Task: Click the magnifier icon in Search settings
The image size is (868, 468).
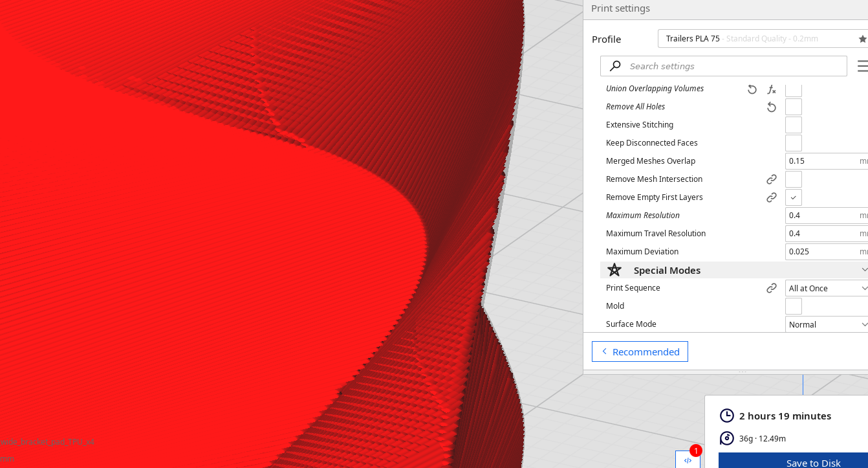Action: [x=614, y=65]
